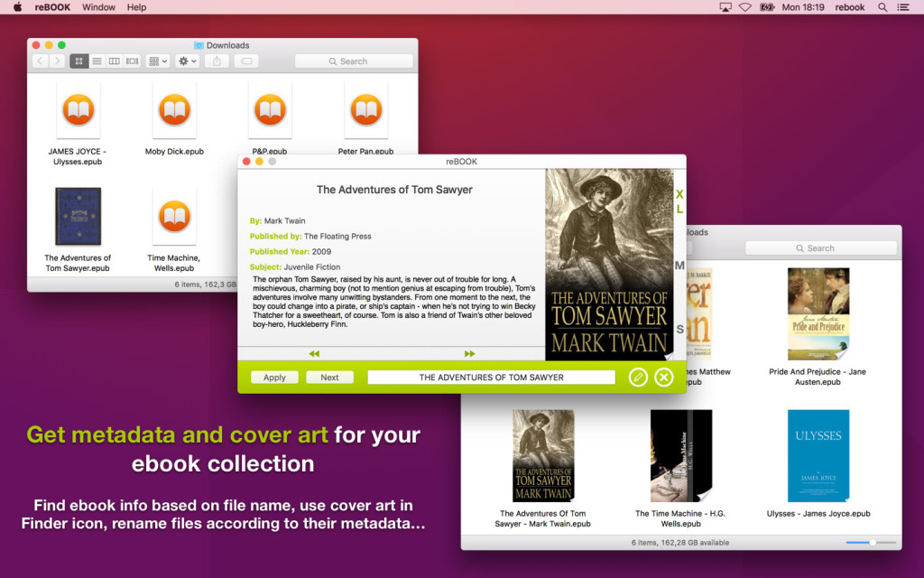This screenshot has height=578, width=924.
Task: Click the AirPlay display icon in menu bar
Action: (x=725, y=7)
